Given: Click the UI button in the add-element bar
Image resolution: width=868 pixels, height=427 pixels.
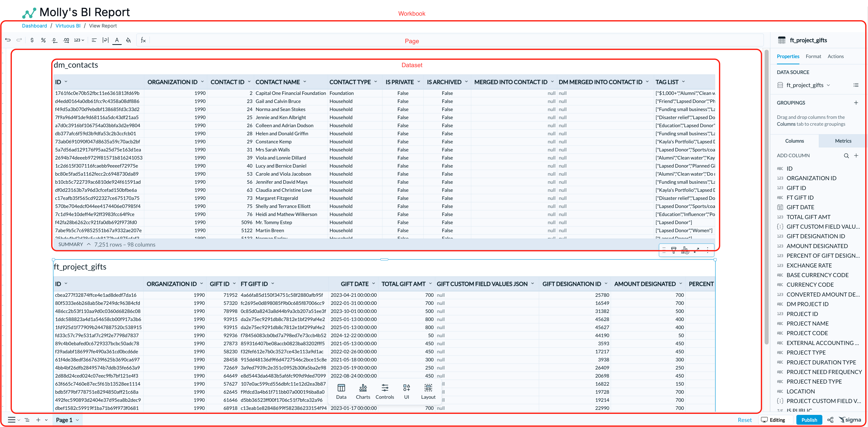Looking at the screenshot, I should point(406,392).
